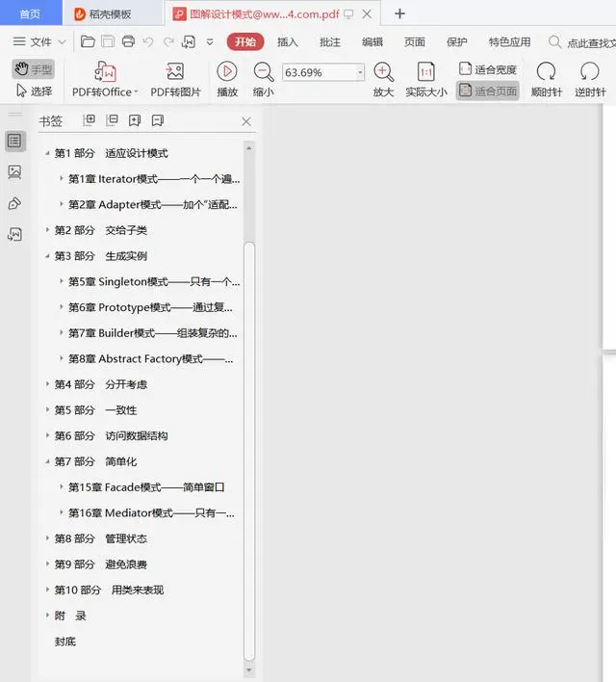616x682 pixels.
Task: Switch to the 页面 ribbon tab
Action: [x=415, y=41]
